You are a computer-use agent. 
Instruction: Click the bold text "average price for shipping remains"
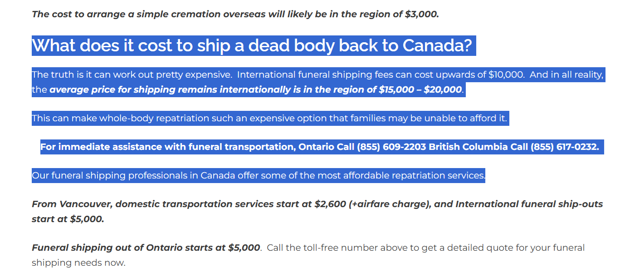coord(134,89)
